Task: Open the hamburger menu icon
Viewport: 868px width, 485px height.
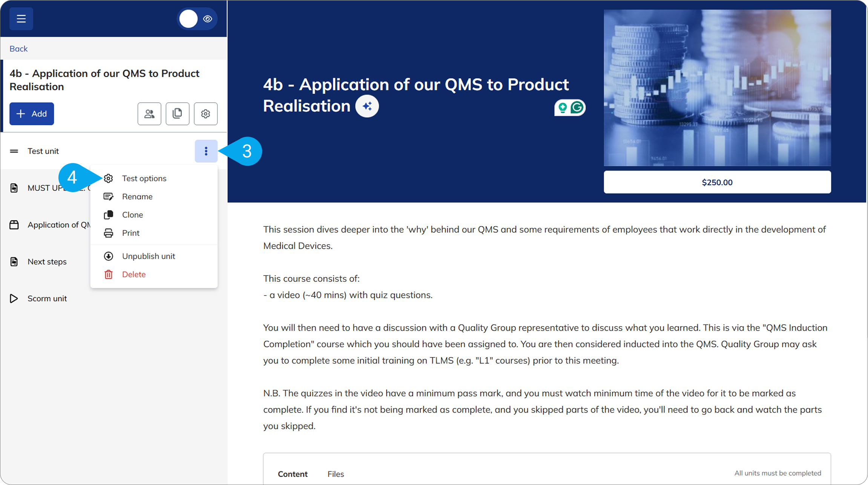Action: [x=21, y=18]
